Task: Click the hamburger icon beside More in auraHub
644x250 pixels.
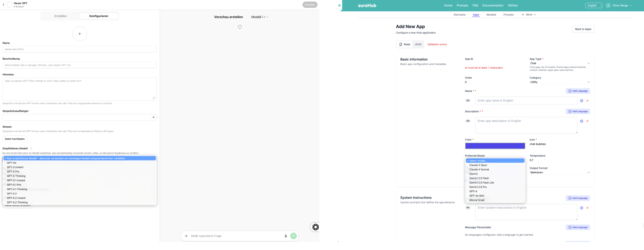Action: [523, 15]
